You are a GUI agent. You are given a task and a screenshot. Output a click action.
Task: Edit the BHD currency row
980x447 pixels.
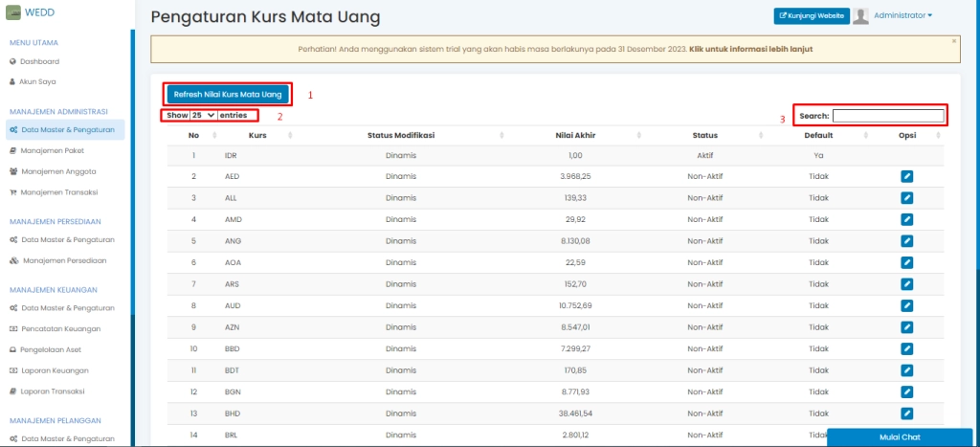pos(907,413)
